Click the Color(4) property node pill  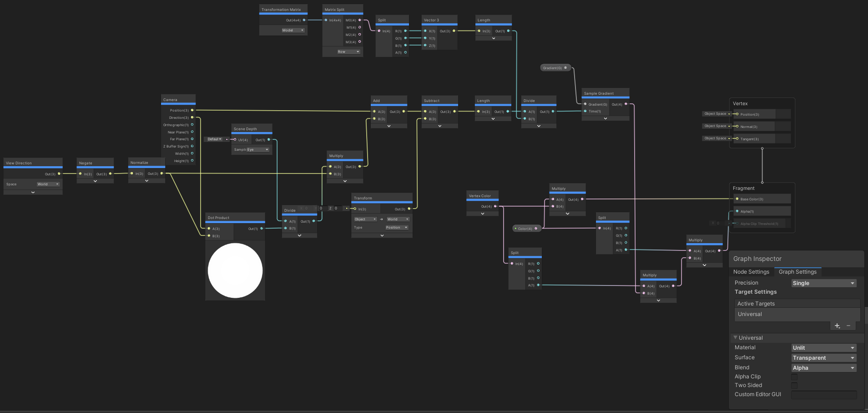coord(526,228)
